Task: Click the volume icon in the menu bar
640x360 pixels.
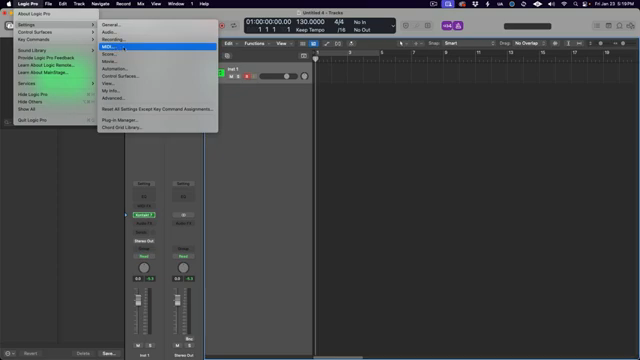Action: click(x=551, y=4)
